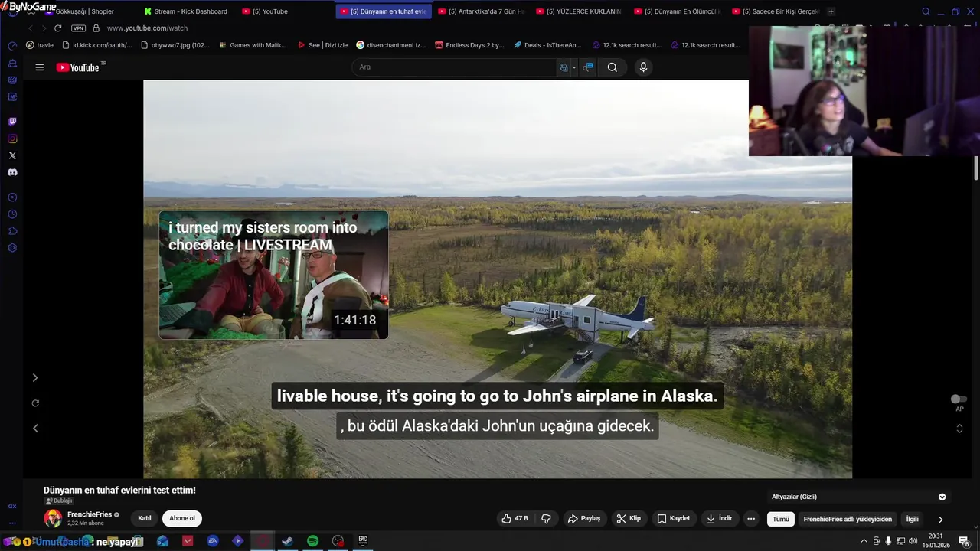Click the Ara search input field
Screen dimensions: 980x551
point(456,67)
